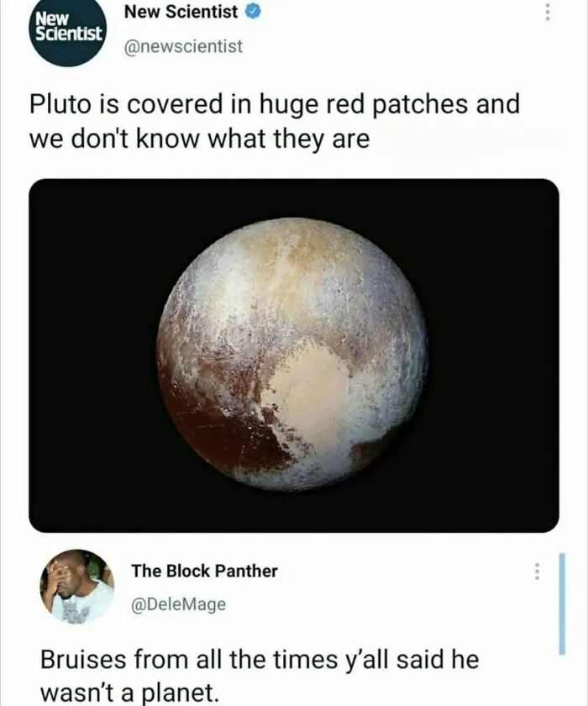Open the @newscientist handle link
This screenshot has height=706, width=588.
coord(183,46)
